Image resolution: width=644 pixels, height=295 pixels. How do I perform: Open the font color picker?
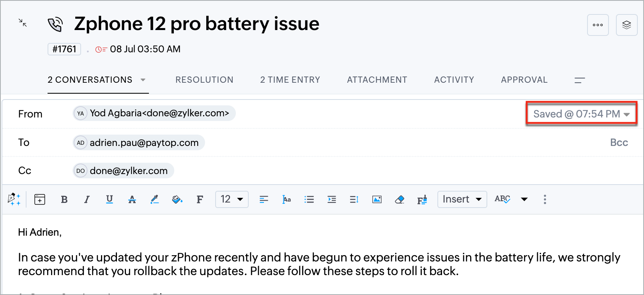click(155, 199)
